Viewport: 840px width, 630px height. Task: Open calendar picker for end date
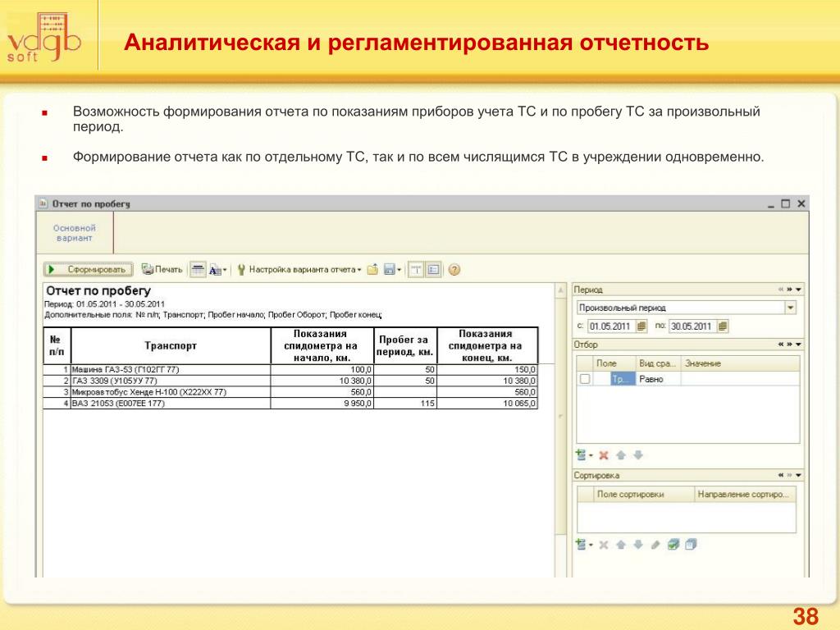click(x=723, y=326)
